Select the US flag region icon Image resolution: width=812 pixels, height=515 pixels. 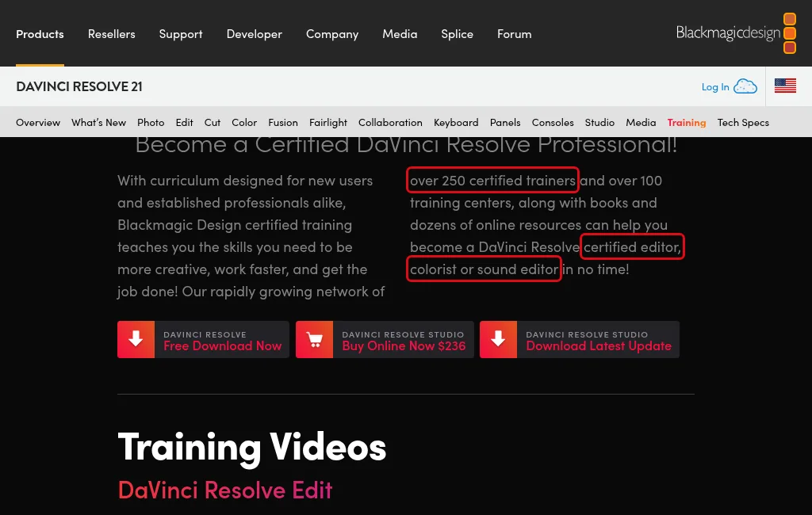[785, 86]
